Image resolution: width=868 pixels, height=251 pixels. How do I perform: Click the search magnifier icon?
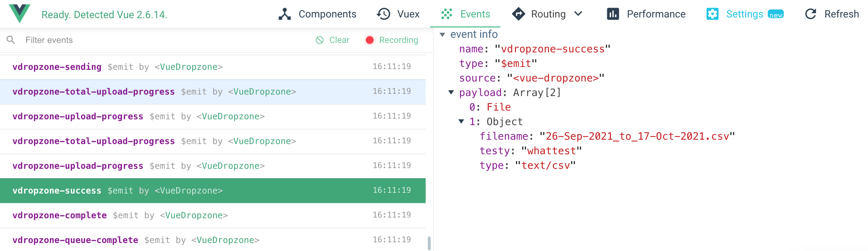[11, 40]
